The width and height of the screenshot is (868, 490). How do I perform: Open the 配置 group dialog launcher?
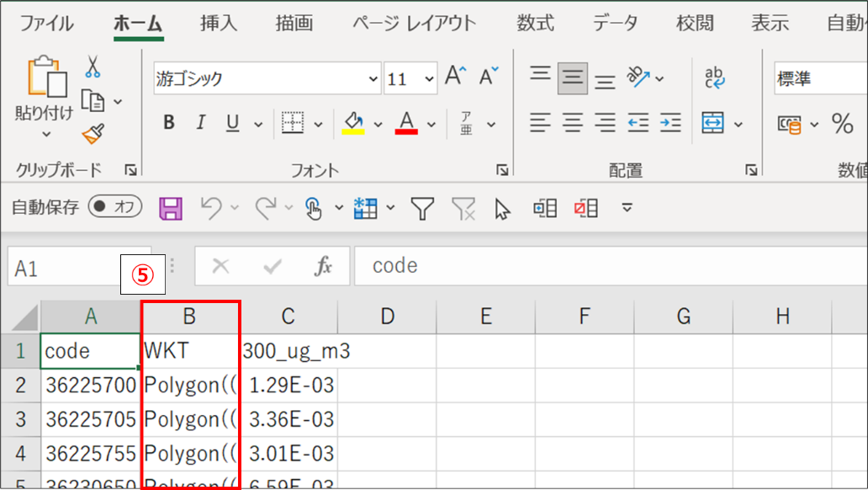click(749, 169)
